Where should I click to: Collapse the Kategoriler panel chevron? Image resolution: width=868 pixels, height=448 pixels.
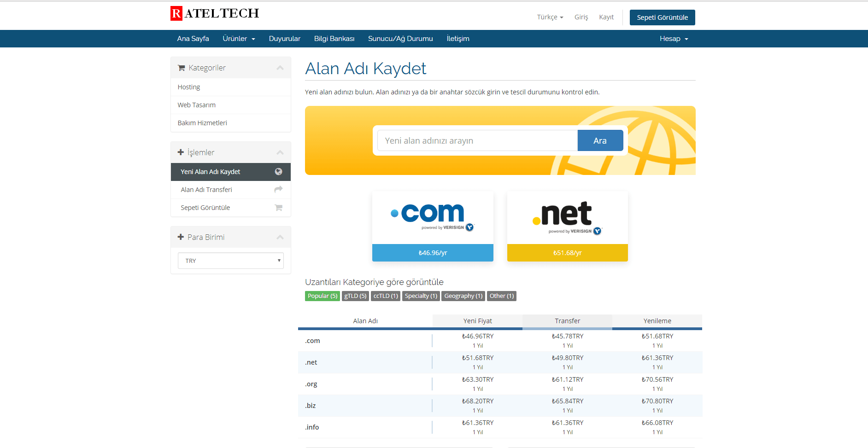point(280,68)
